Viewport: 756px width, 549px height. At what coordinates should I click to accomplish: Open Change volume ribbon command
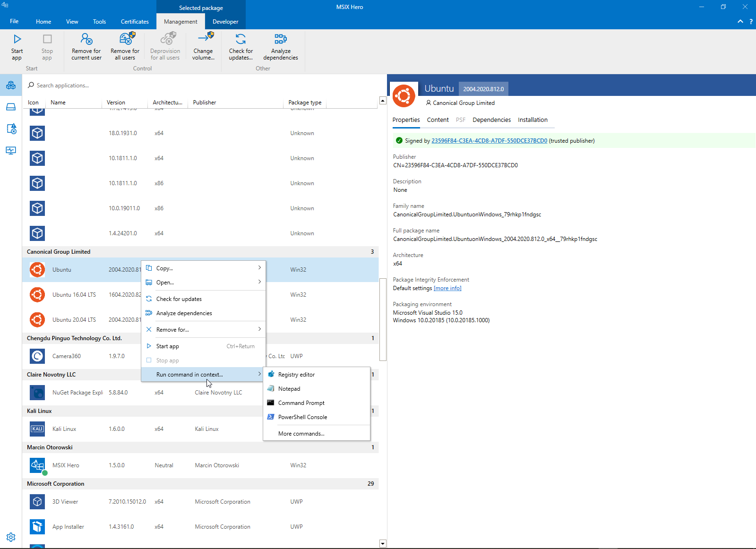(x=203, y=47)
